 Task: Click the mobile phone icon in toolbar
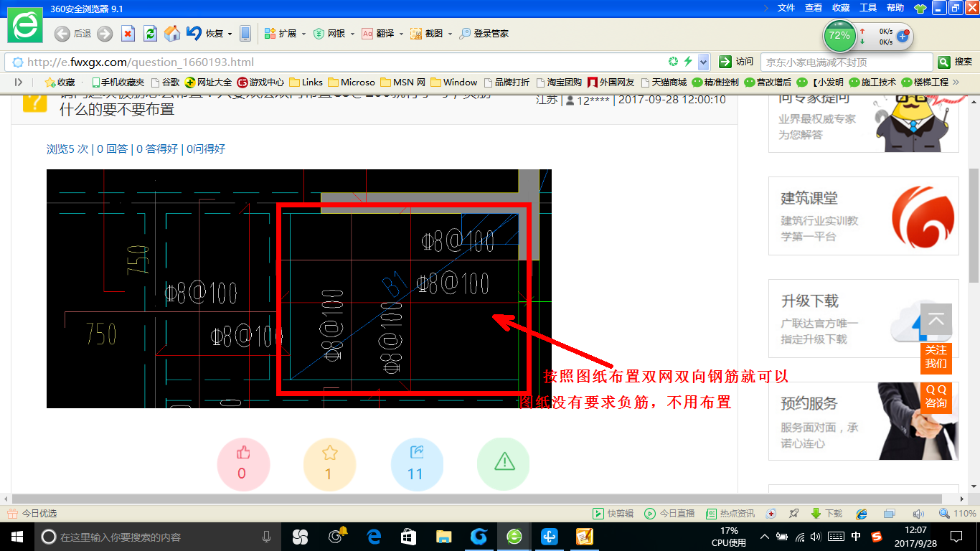pyautogui.click(x=245, y=34)
